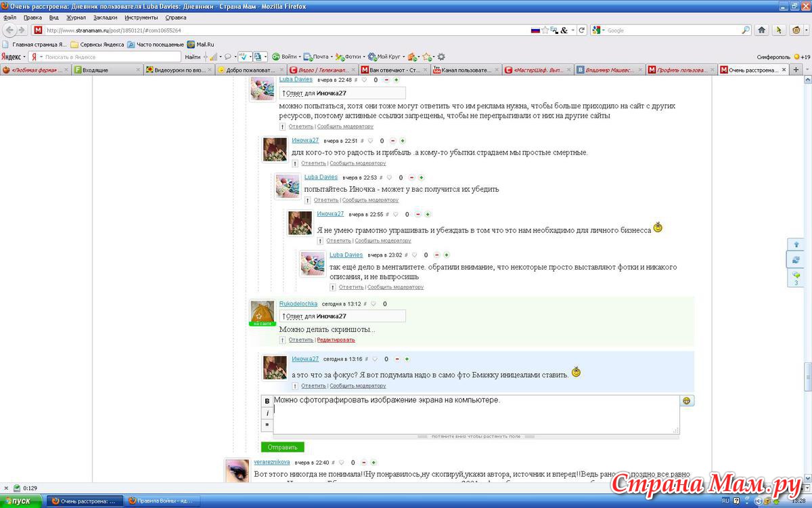Screen dimensions: 812x508
Task: Click the monkey face toolbar icon
Action: pos(796,30)
